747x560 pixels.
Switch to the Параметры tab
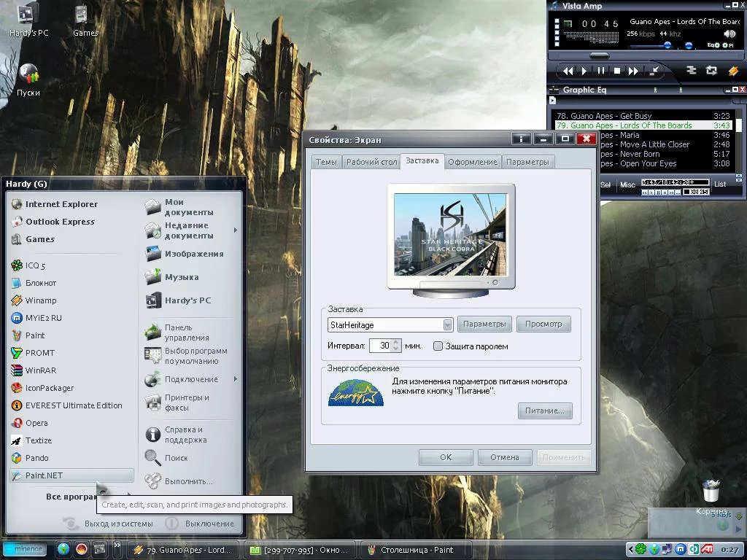[x=527, y=162]
